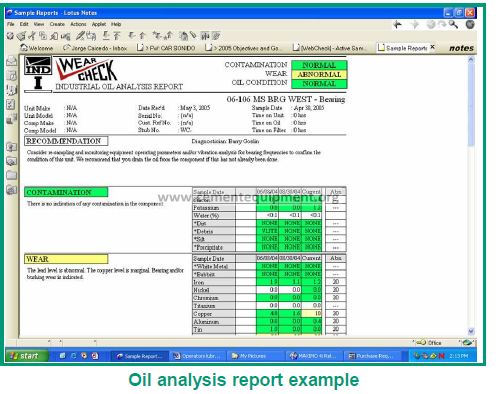Open My Pictures in the taskbar
This screenshot has height=394, width=500.
coord(255,356)
